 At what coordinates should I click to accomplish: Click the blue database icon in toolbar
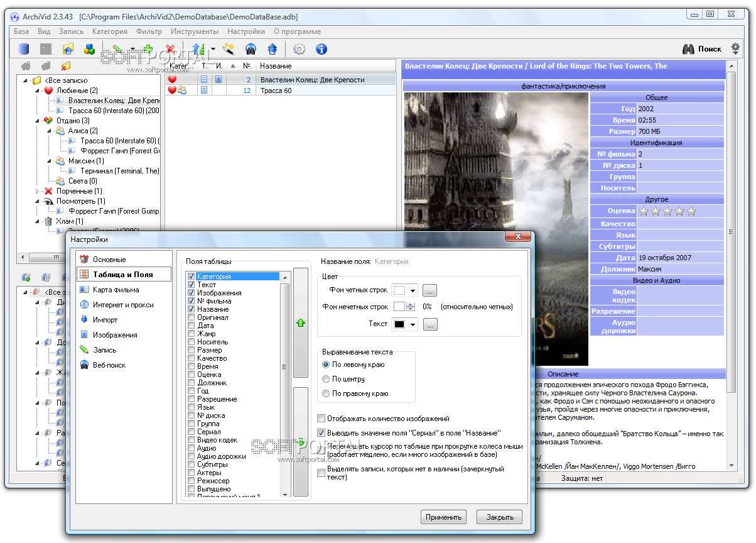pyautogui.click(x=24, y=49)
